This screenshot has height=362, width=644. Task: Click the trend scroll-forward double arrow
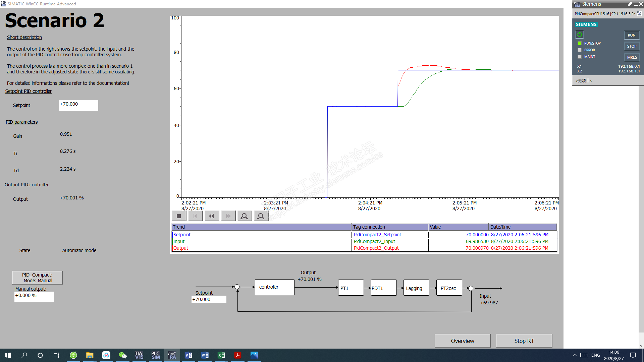[x=228, y=216]
